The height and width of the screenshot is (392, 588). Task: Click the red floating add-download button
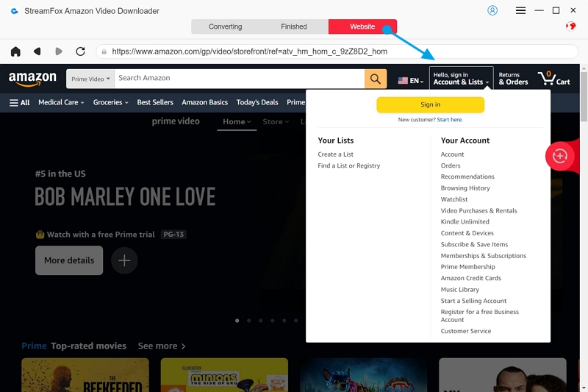tap(560, 156)
